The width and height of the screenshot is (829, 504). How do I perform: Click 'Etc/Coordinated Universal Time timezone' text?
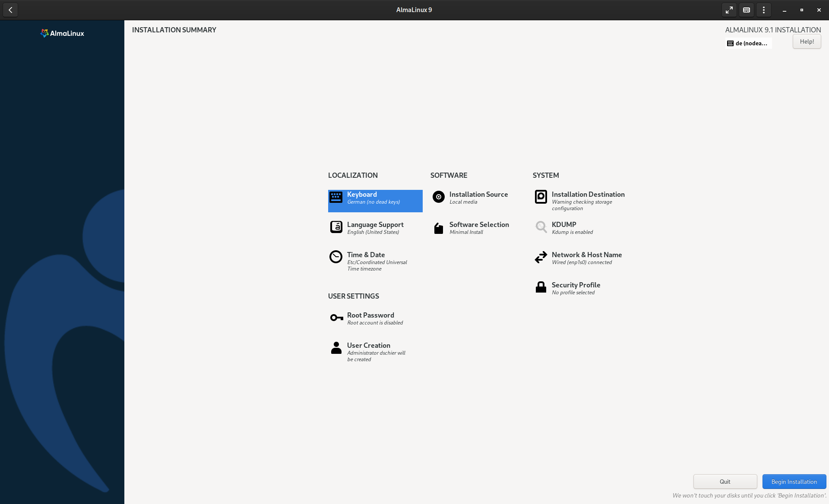coord(377,265)
